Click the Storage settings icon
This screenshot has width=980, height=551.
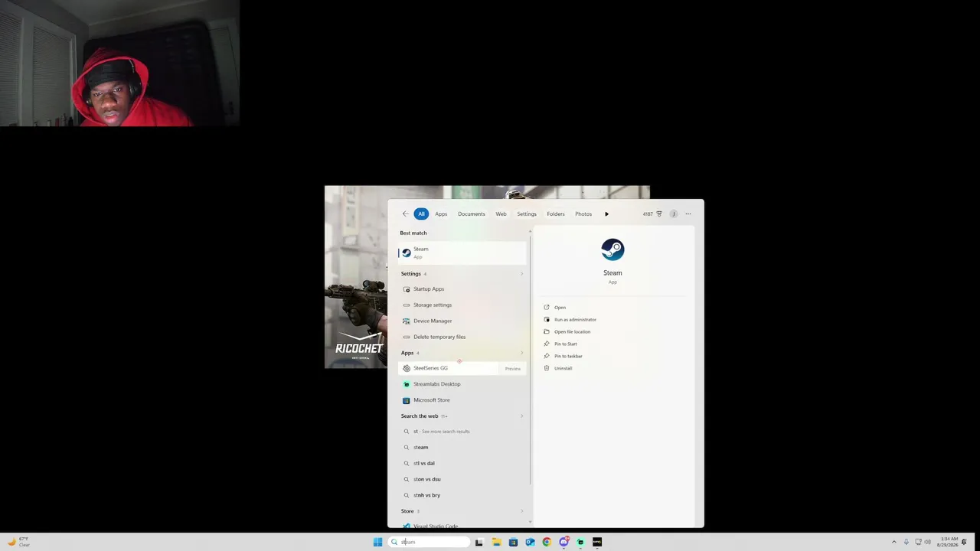(407, 305)
